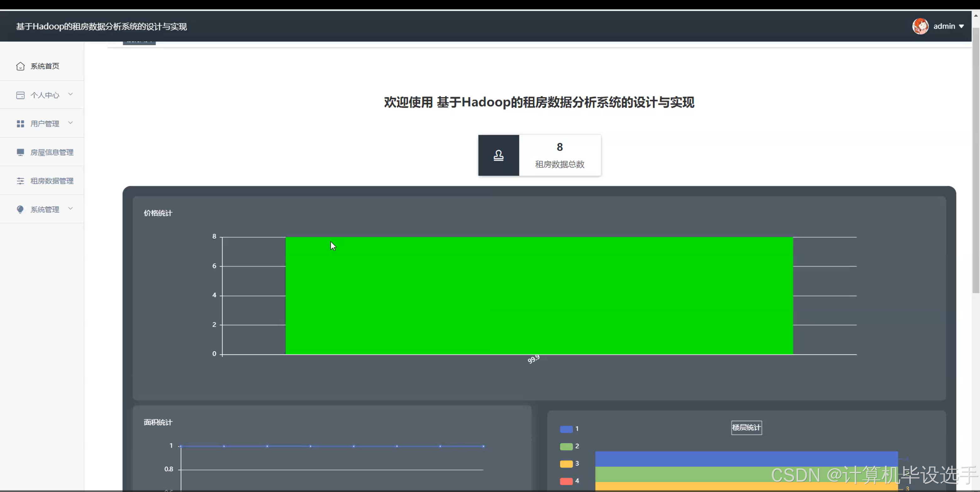Click the stamp icon on the 租房数据总数 card

click(x=498, y=155)
